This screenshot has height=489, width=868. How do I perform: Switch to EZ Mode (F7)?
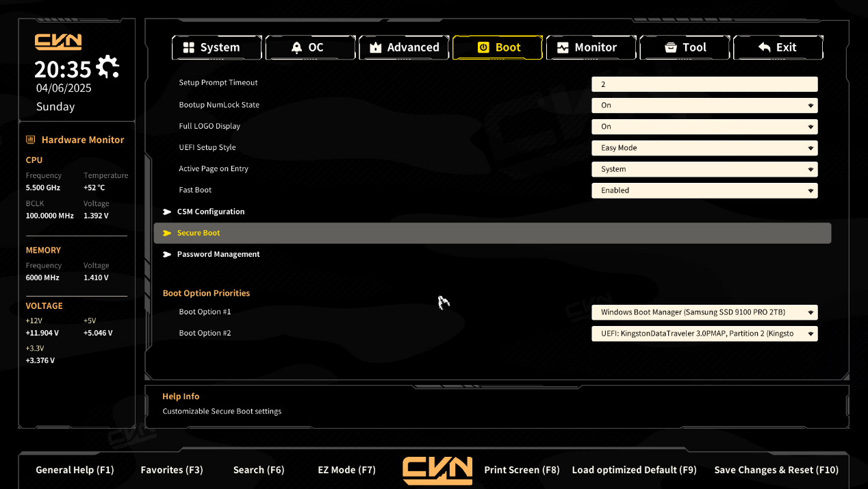(346, 470)
